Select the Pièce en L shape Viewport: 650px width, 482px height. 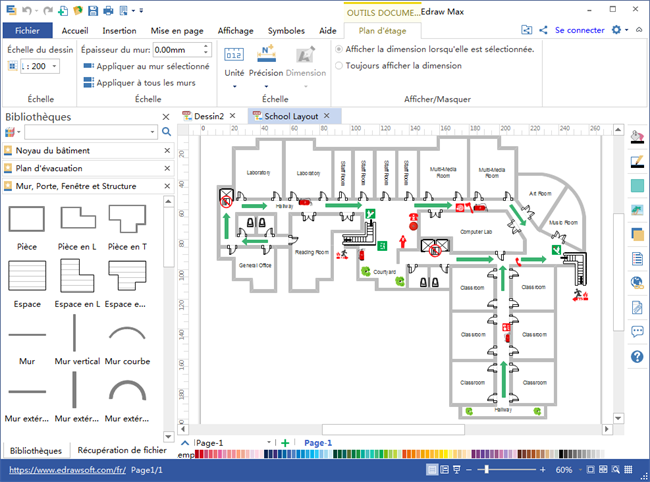(77, 222)
